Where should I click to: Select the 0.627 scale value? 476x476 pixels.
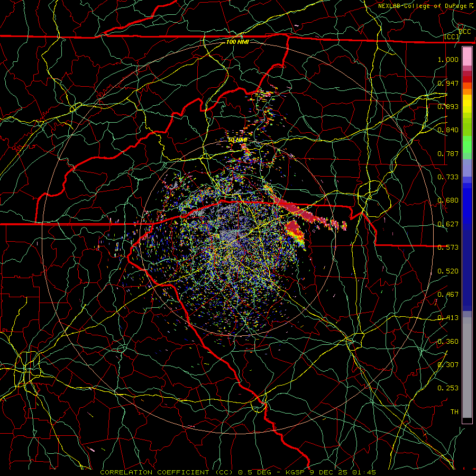point(448,224)
